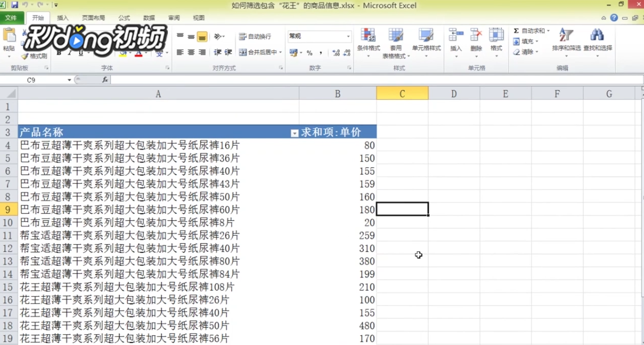Open the cell Format (格式) menu
Screen dimensions: 644x345
point(496,43)
